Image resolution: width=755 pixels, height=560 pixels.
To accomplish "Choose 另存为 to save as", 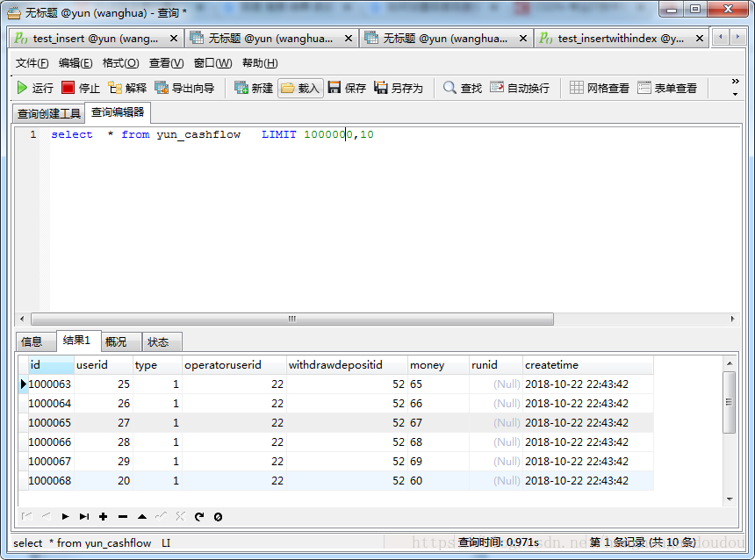I will pos(399,88).
